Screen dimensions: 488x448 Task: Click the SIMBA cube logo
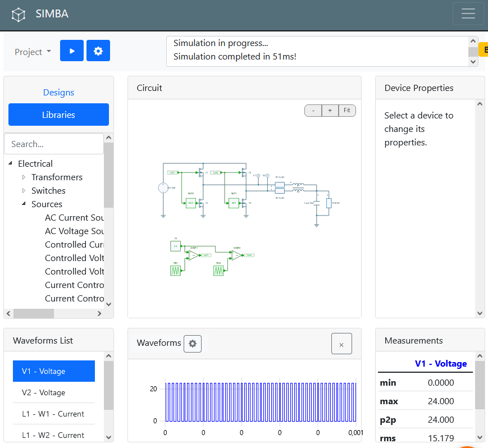(x=19, y=14)
